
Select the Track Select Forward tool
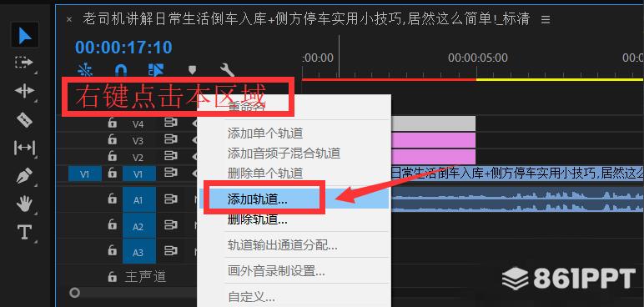click(x=25, y=63)
